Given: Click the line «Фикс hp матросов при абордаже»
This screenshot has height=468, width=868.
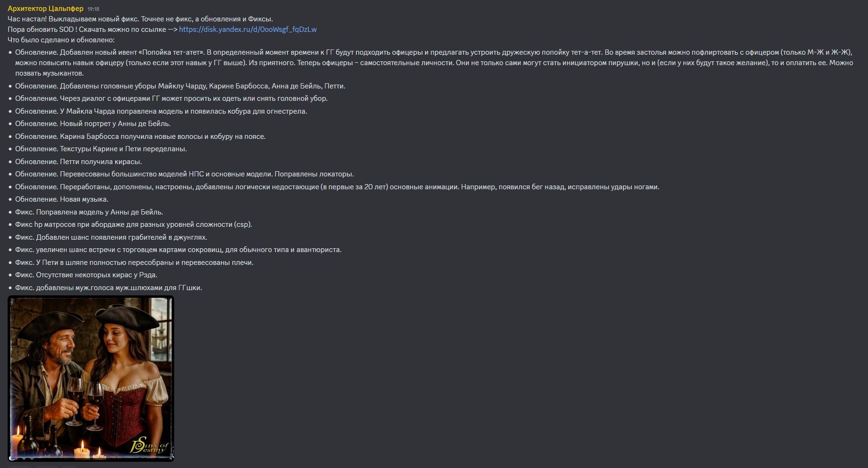Looking at the screenshot, I should click(134, 224).
